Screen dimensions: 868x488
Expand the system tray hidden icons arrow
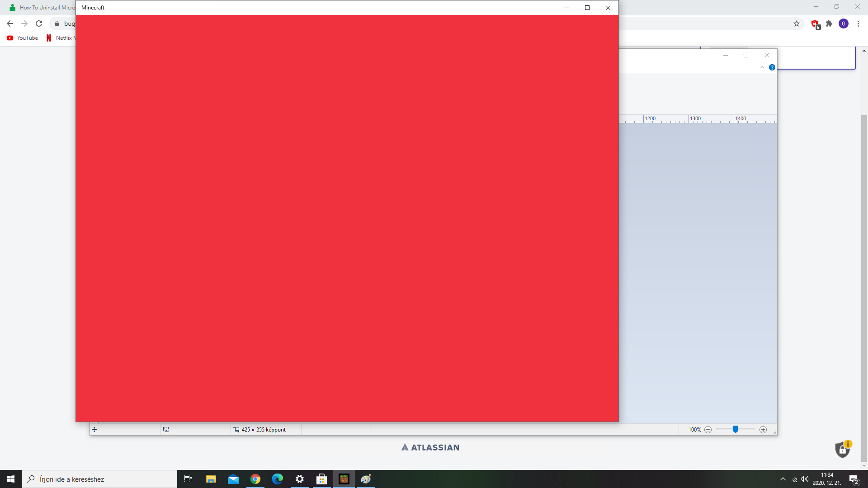(783, 479)
